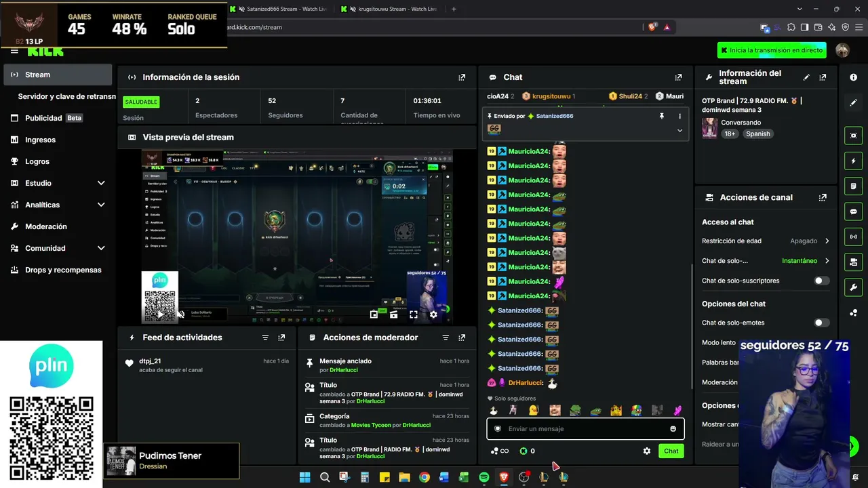Viewport: 868px width, 488px height.
Task: Toggle channel actions widget in right sidebar
Action: coord(853,262)
